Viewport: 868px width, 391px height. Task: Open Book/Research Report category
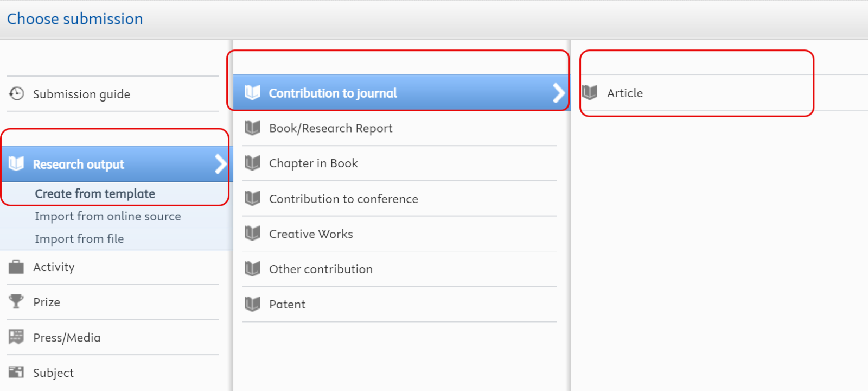pyautogui.click(x=330, y=128)
